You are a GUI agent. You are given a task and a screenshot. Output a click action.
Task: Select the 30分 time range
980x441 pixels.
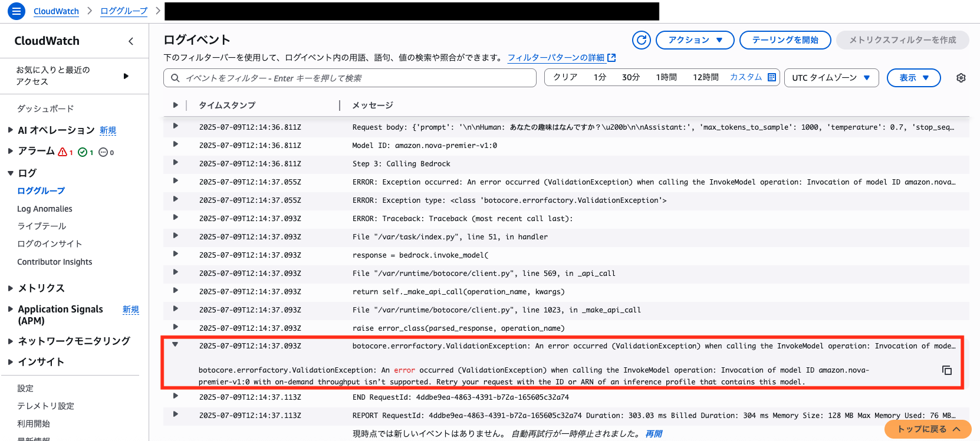click(x=630, y=77)
